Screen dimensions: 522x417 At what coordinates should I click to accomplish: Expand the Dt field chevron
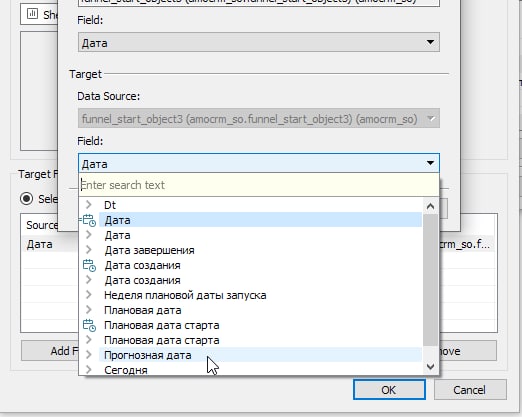[89, 205]
